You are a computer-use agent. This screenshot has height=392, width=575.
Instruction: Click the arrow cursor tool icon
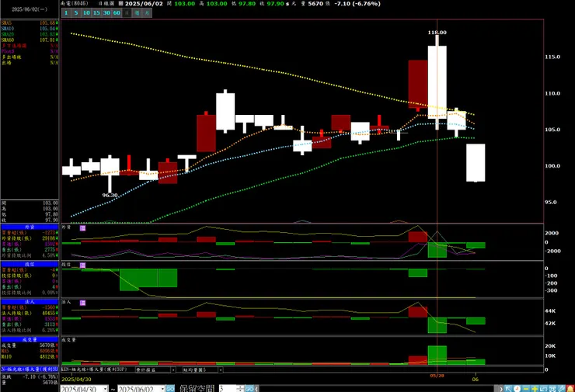(x=508, y=388)
